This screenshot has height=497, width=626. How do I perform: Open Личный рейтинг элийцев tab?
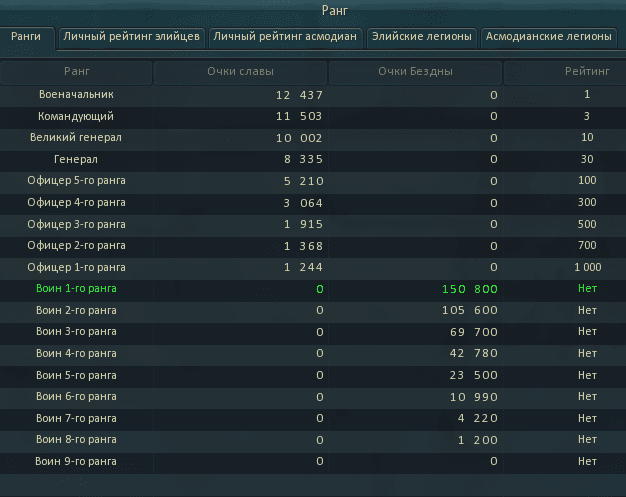pyautogui.click(x=132, y=37)
